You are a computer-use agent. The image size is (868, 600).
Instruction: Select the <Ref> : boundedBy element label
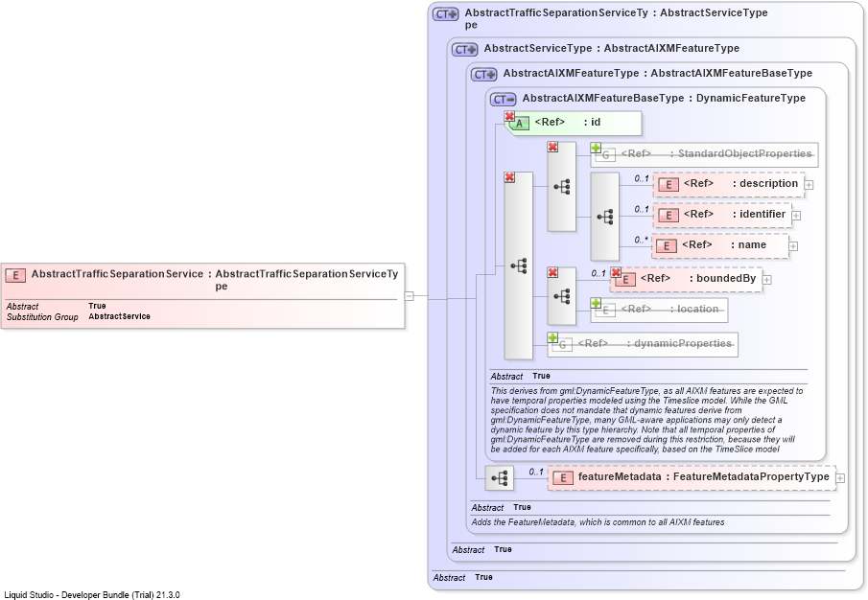coord(698,278)
